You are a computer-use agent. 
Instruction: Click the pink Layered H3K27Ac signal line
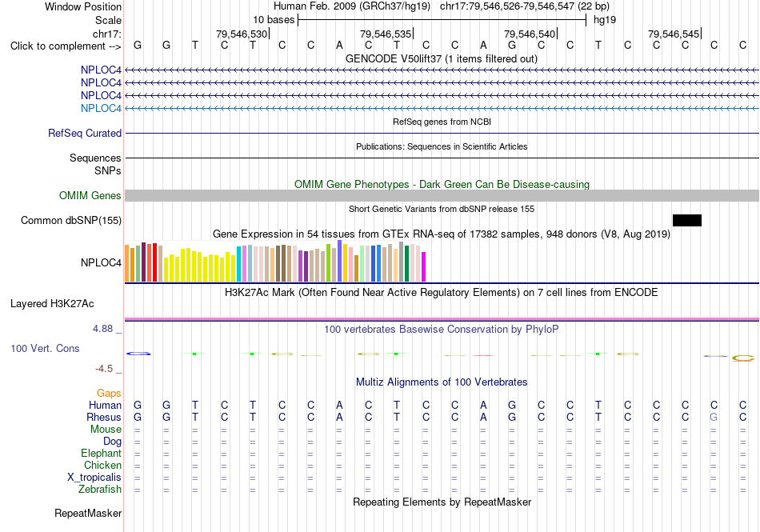click(442, 319)
